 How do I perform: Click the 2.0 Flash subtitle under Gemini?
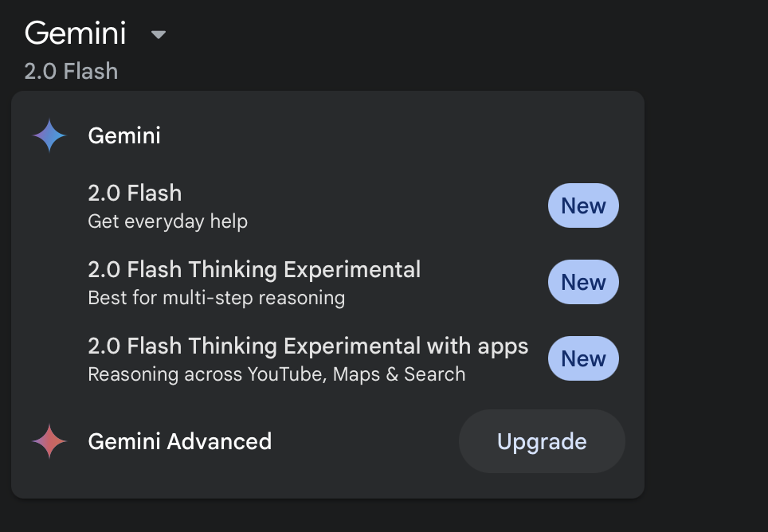(71, 72)
